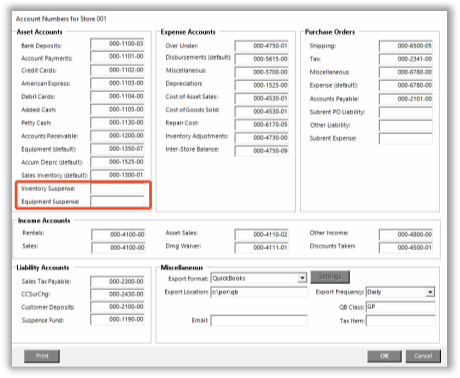Edit the Expense (default) purchase order field
460x378 pixels.
click(406, 86)
